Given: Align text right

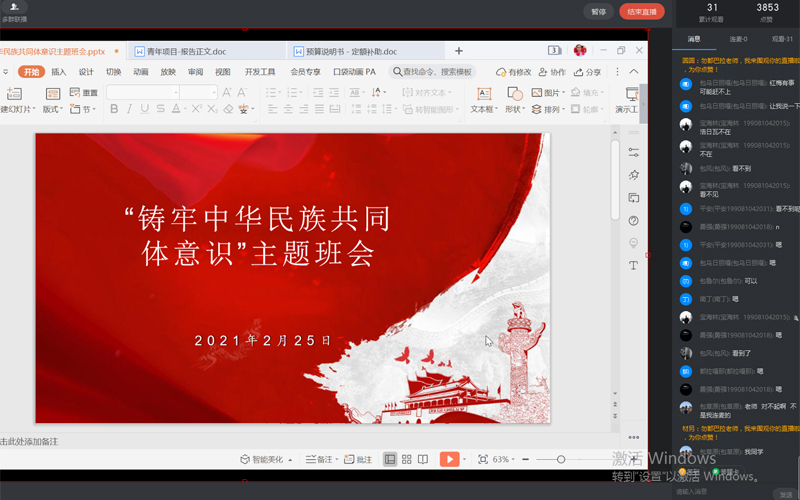Looking at the screenshot, I should point(304,109).
